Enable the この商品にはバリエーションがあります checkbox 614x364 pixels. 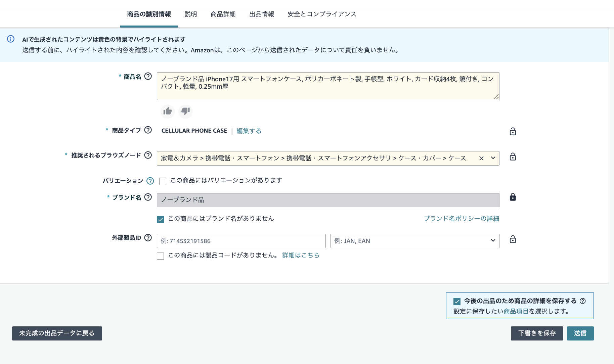pos(163,181)
